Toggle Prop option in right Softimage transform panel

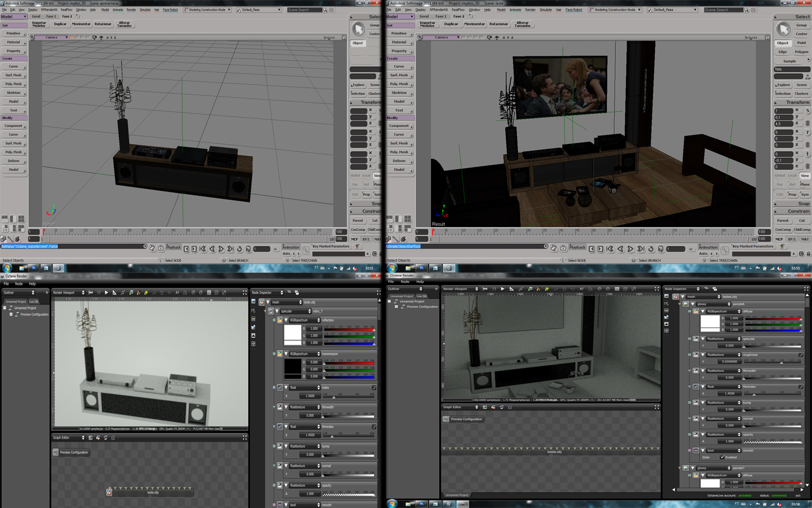(792, 195)
